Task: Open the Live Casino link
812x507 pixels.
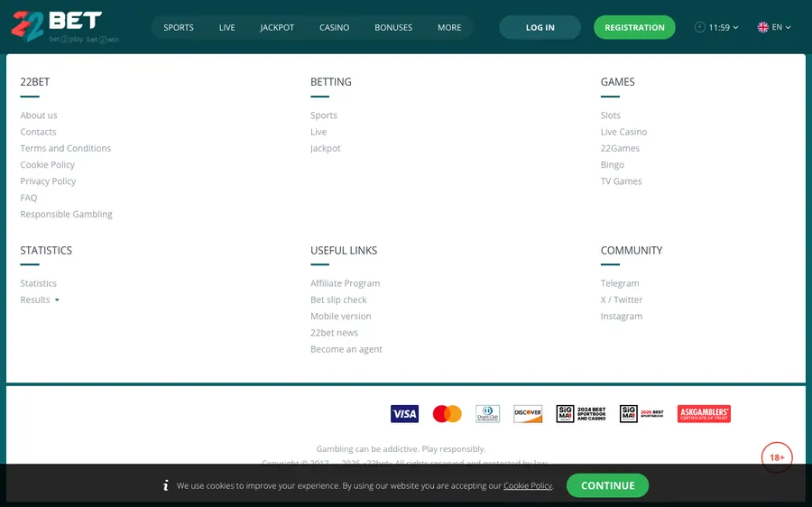Action: click(624, 132)
